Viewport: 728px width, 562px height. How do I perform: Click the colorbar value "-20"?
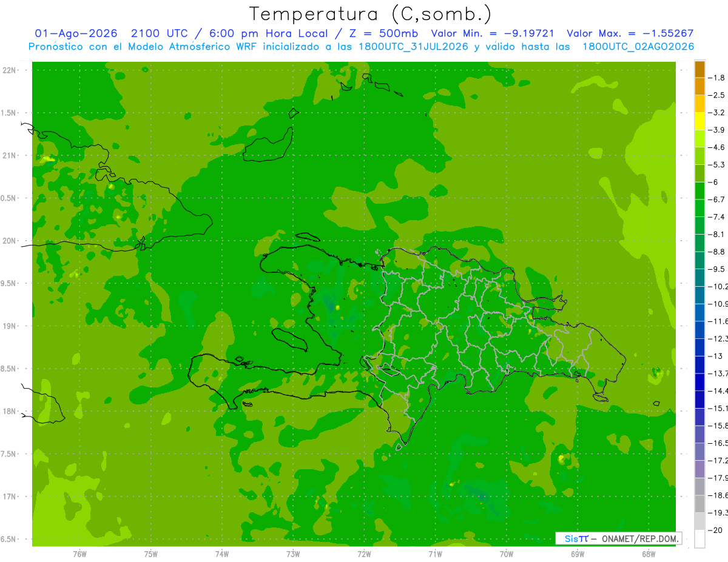(715, 530)
